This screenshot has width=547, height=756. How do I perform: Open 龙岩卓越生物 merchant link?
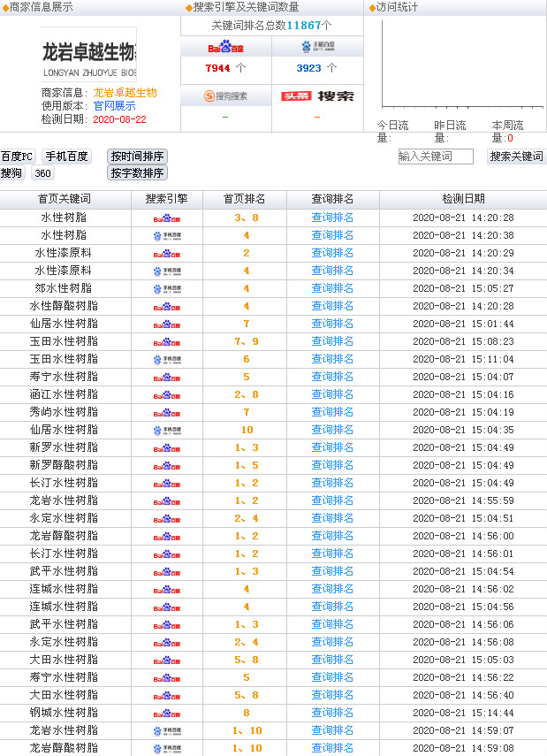(125, 93)
